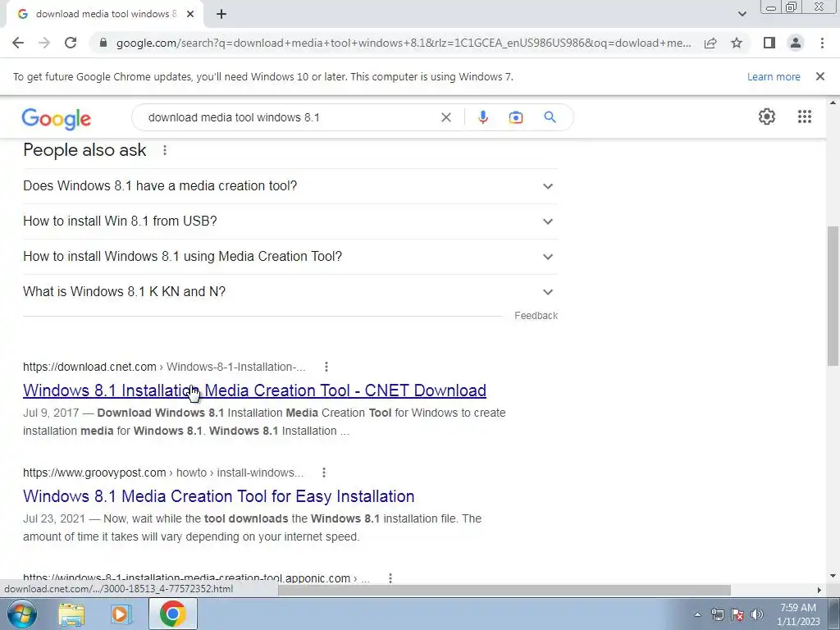
Task: Open groovyPost Media Creation Tool result
Action: tap(218, 496)
